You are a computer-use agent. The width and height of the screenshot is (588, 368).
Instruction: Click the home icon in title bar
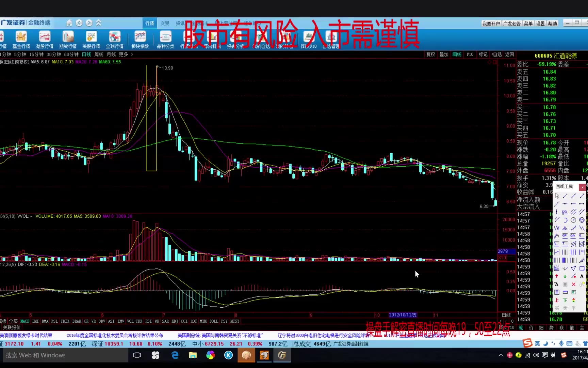point(69,23)
